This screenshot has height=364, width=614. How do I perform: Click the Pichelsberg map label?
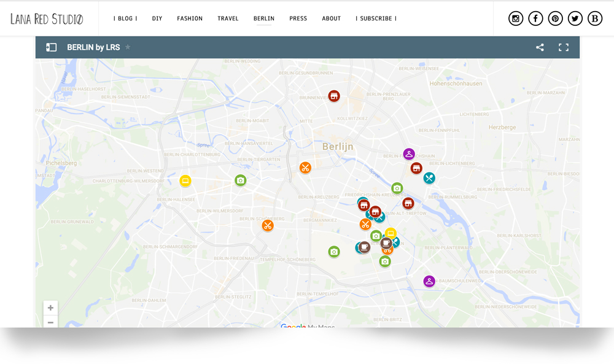pyautogui.click(x=61, y=163)
